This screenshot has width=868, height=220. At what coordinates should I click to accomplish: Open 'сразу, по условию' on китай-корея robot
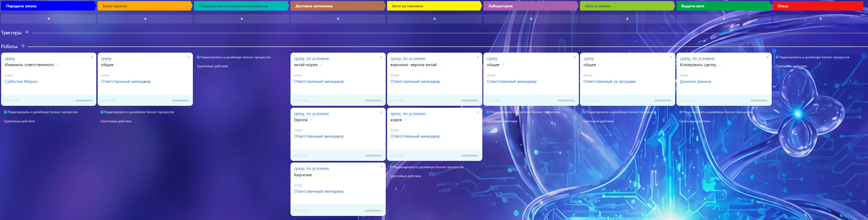coord(311,59)
